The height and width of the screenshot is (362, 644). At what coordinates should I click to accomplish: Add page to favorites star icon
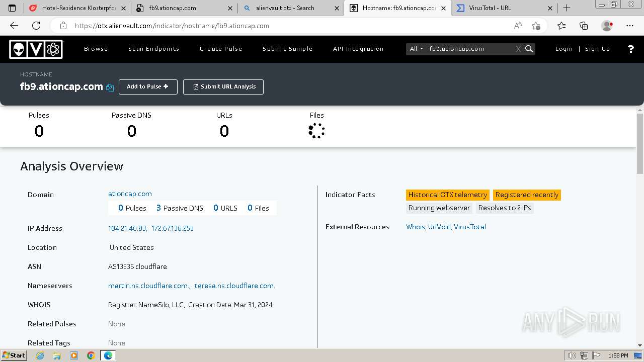[x=536, y=26]
